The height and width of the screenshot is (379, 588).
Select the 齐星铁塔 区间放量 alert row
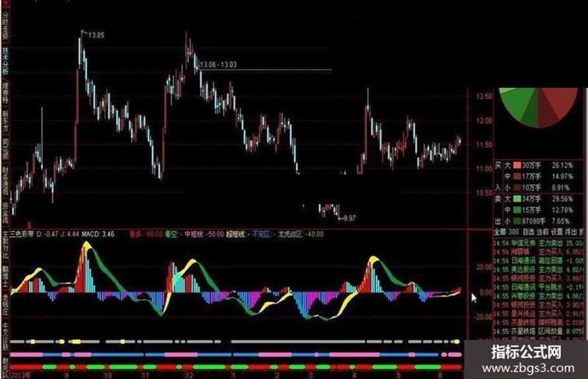(x=539, y=331)
